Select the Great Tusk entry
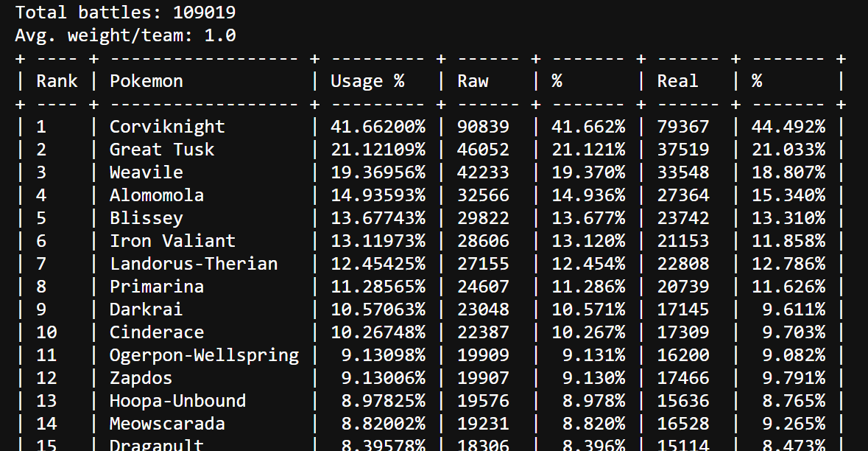The image size is (868, 451). pyautogui.click(x=162, y=150)
